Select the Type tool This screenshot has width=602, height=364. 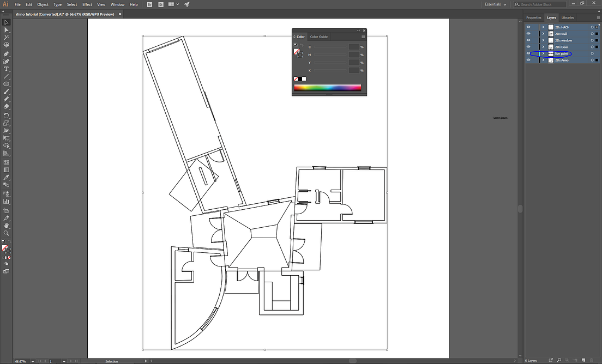6,69
